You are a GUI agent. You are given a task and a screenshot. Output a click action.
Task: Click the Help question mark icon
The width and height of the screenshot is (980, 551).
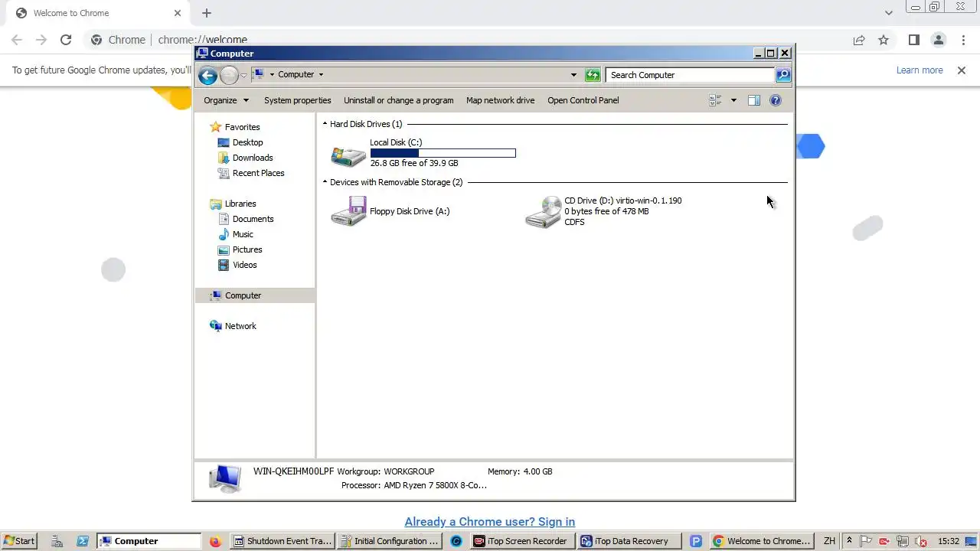tap(776, 100)
